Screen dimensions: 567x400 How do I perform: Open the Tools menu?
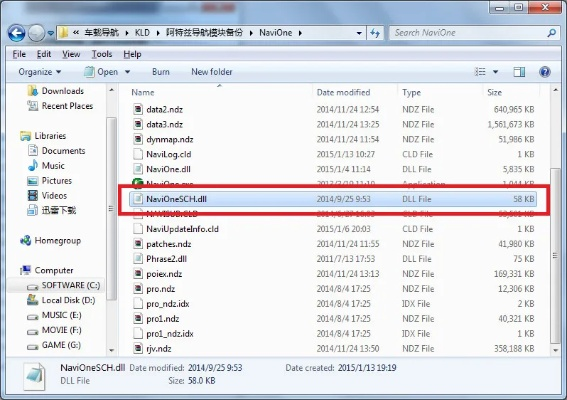tap(102, 54)
